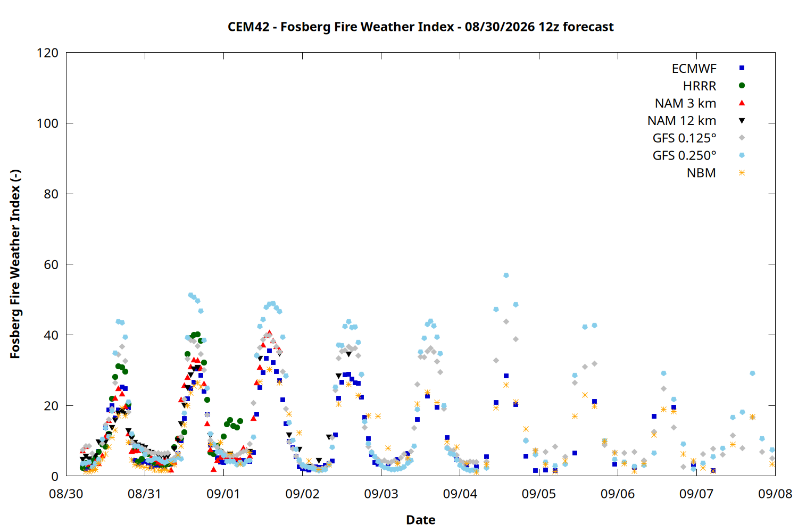
Task: Click the x-axis date label 08/30
Action: (66, 494)
